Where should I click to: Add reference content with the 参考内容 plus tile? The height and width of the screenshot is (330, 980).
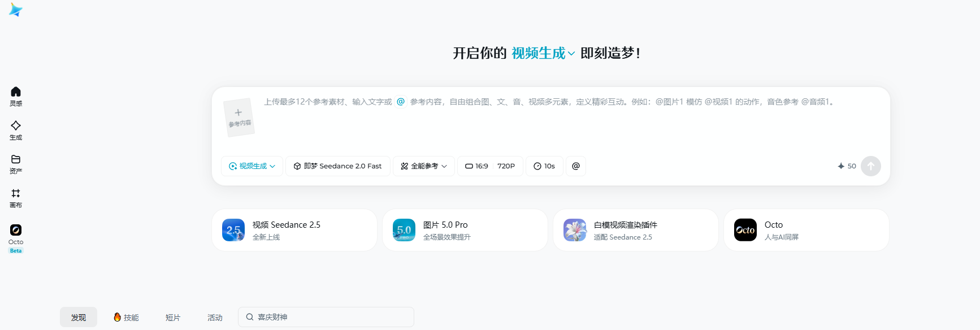(239, 118)
